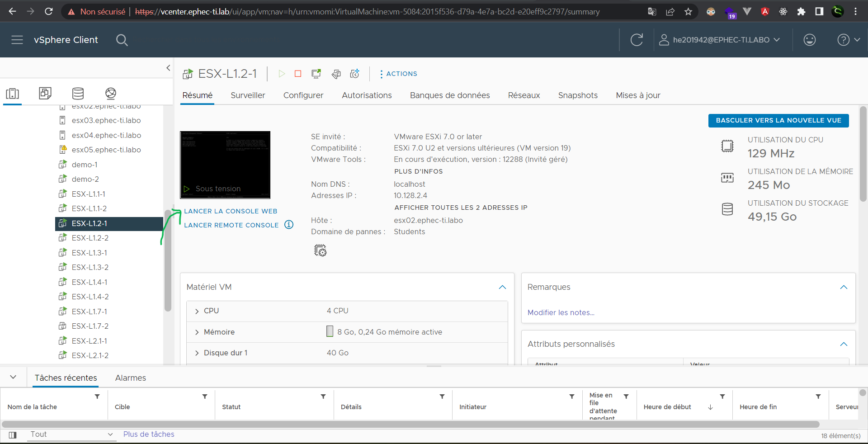Open user menu he201942@EPHEC-TI.LABO
The image size is (868, 444).
(719, 40)
